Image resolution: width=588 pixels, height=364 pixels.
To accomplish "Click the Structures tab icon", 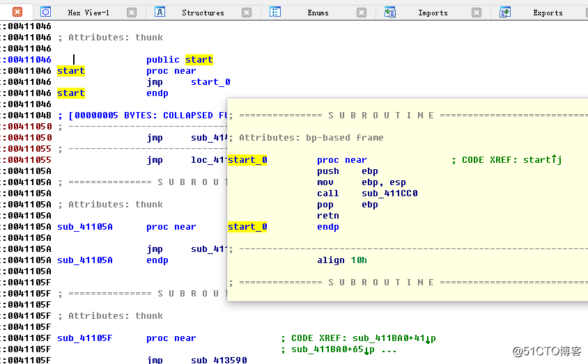I will [x=160, y=13].
